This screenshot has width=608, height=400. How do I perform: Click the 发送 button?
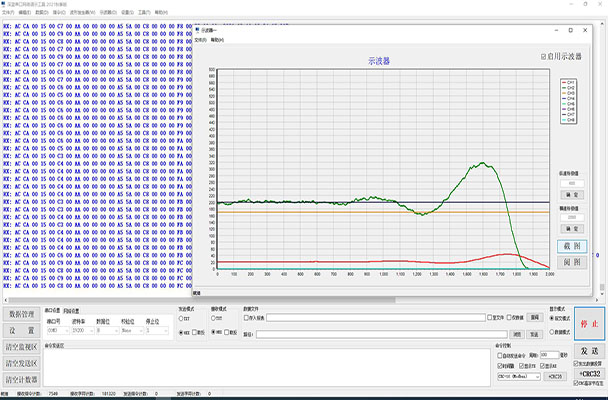point(588,351)
